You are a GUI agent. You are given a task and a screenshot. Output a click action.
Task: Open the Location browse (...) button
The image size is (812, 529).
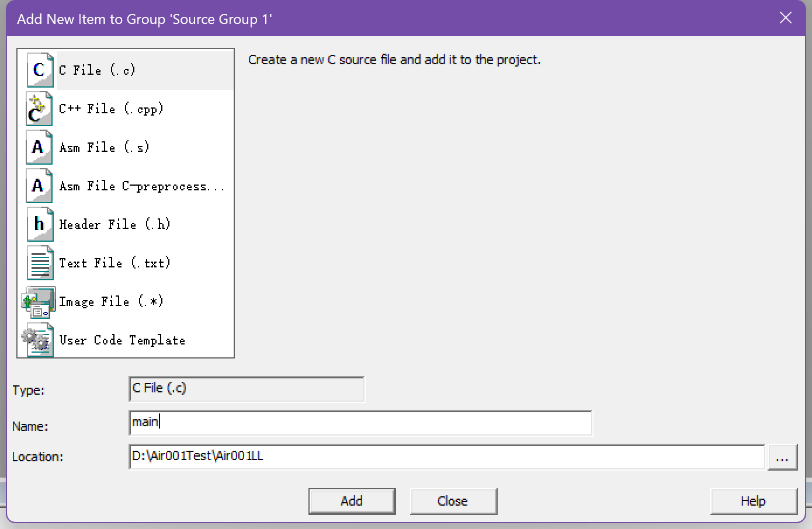[x=782, y=457]
